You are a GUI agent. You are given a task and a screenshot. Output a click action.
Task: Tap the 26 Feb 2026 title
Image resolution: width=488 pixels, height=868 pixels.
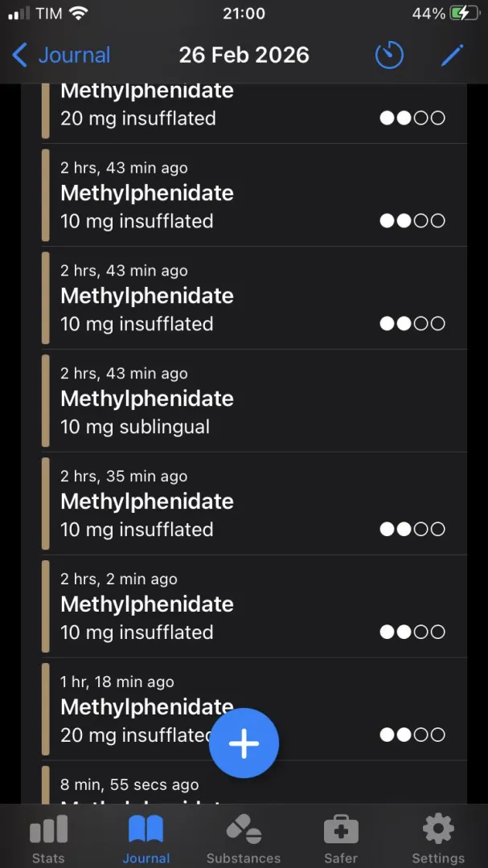pos(244,55)
